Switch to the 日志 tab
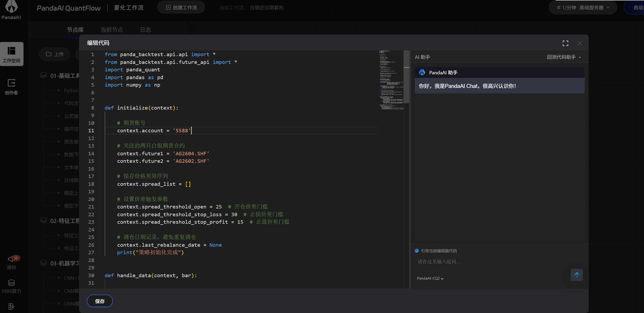 click(146, 30)
